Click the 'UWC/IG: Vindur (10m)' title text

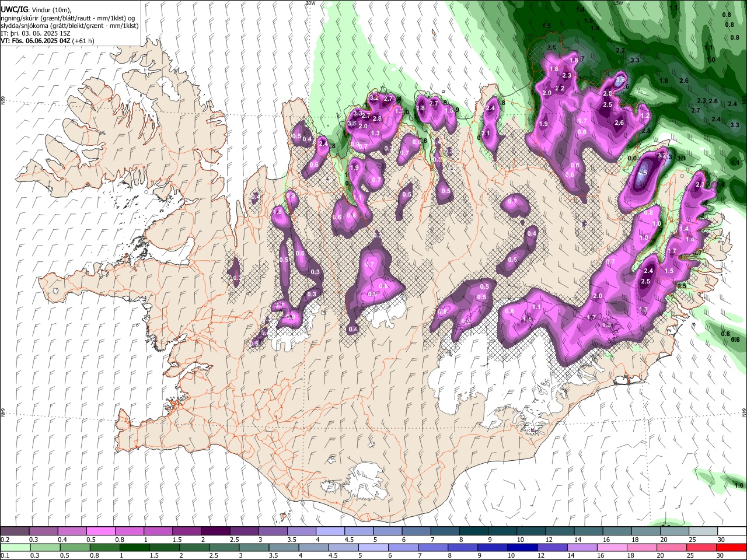pyautogui.click(x=36, y=10)
